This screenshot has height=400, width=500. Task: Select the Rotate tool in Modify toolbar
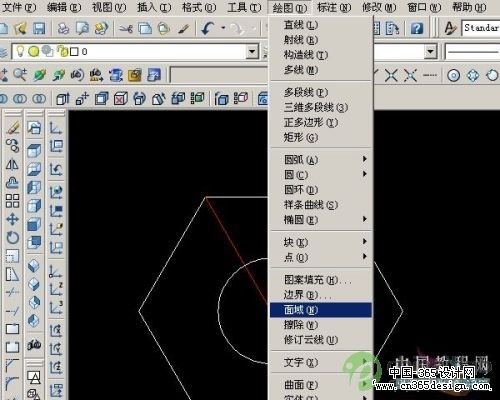(13, 238)
